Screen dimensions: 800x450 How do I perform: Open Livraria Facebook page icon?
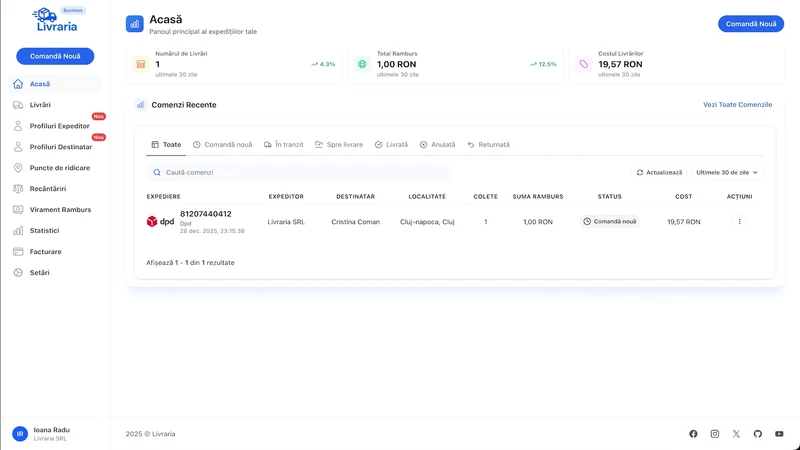[693, 434]
